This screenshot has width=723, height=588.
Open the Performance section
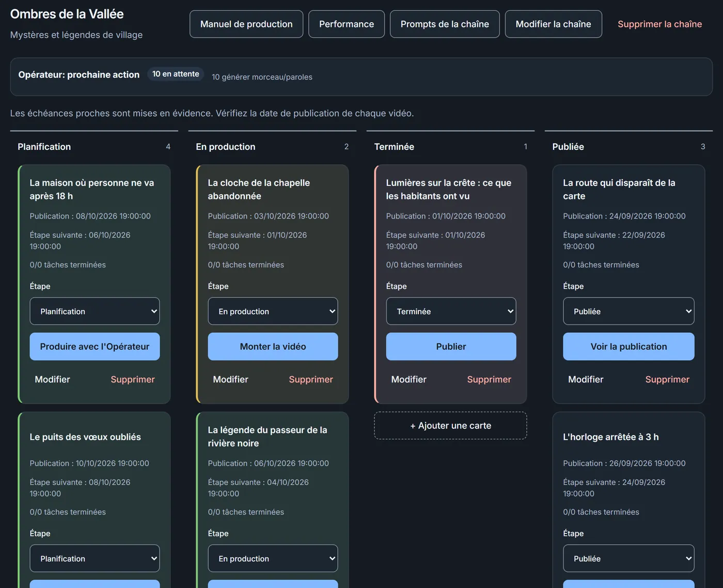pyautogui.click(x=347, y=24)
